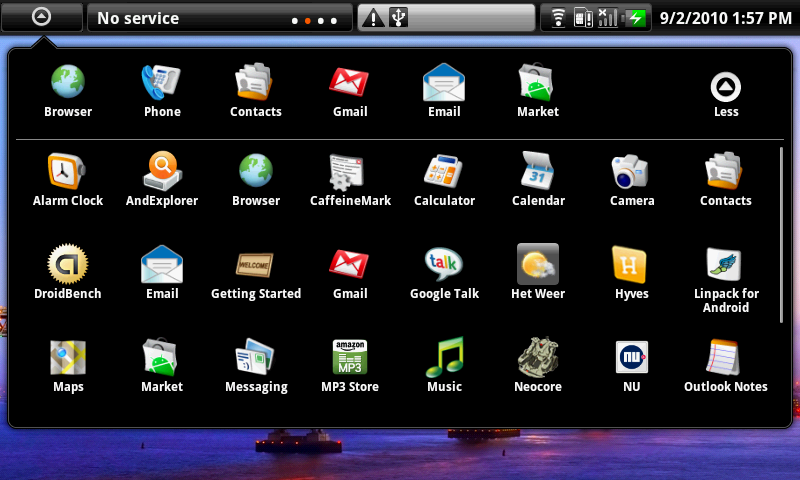800x480 pixels.
Task: Launch the NU news app
Action: coord(632,366)
